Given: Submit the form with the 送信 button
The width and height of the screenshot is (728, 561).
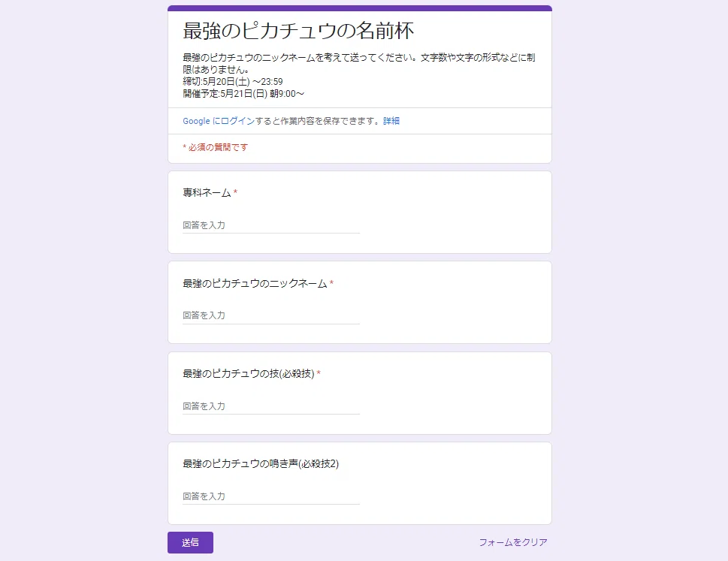Looking at the screenshot, I should pos(190,542).
